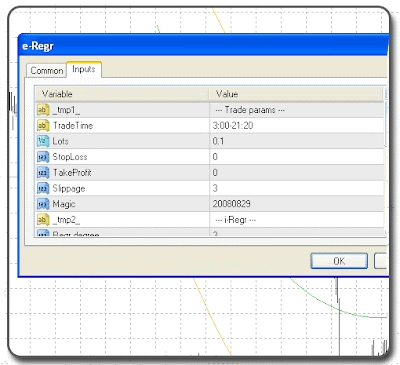Edit the Magic value 20080829

297,204
